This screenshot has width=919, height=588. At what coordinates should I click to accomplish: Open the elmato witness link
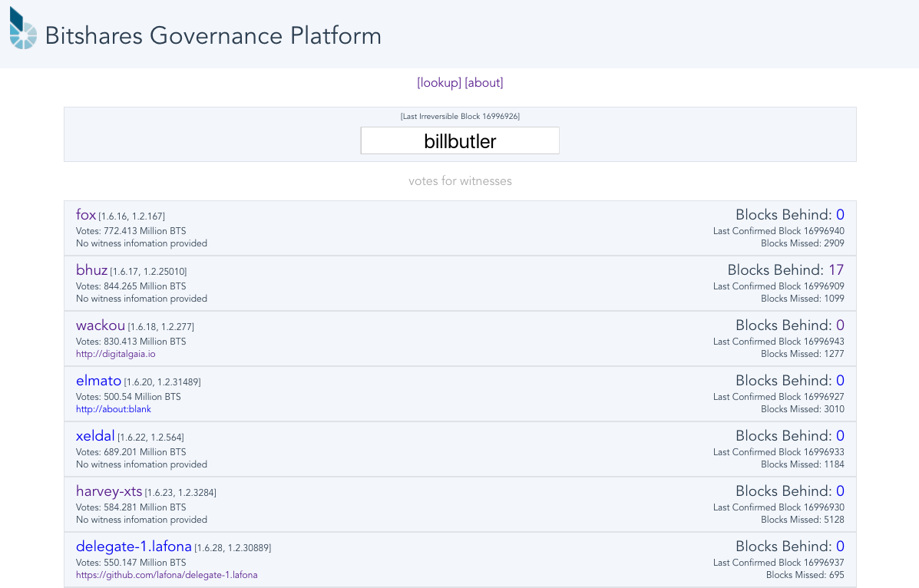[98, 381]
